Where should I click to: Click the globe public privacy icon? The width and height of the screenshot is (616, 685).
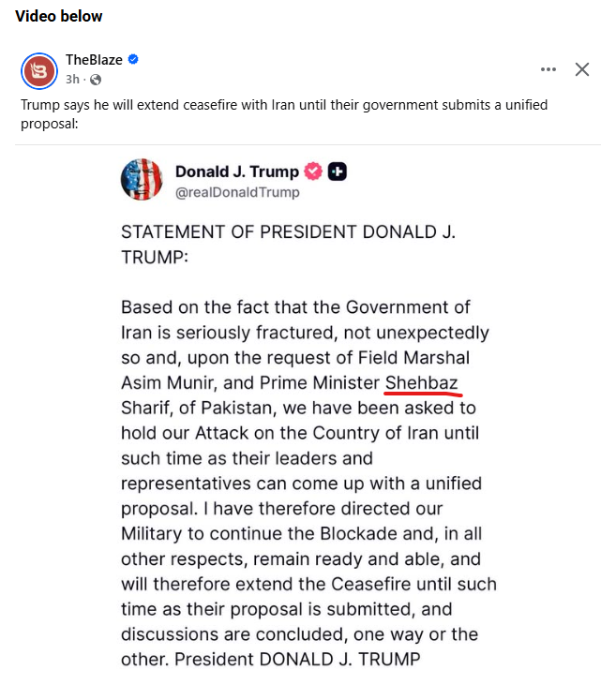pos(95,80)
